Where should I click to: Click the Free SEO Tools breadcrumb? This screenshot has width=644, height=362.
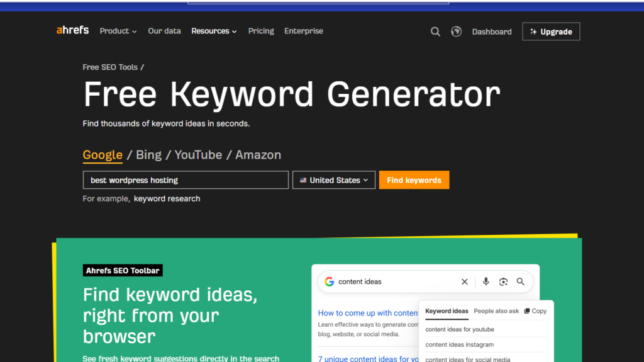pos(110,67)
